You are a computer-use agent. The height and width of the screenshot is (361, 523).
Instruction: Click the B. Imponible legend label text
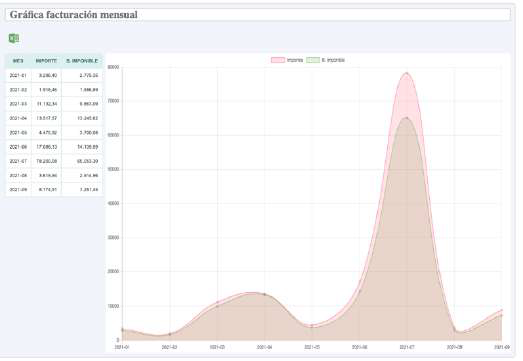(333, 60)
